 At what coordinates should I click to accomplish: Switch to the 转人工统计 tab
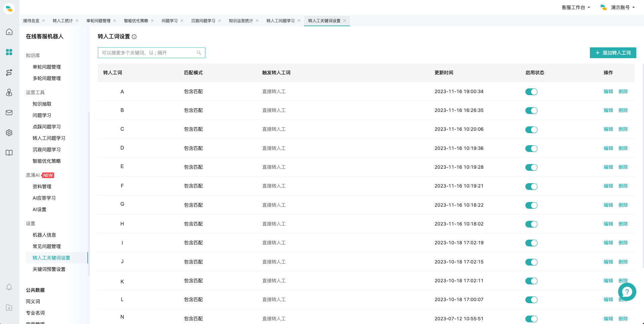coord(63,21)
